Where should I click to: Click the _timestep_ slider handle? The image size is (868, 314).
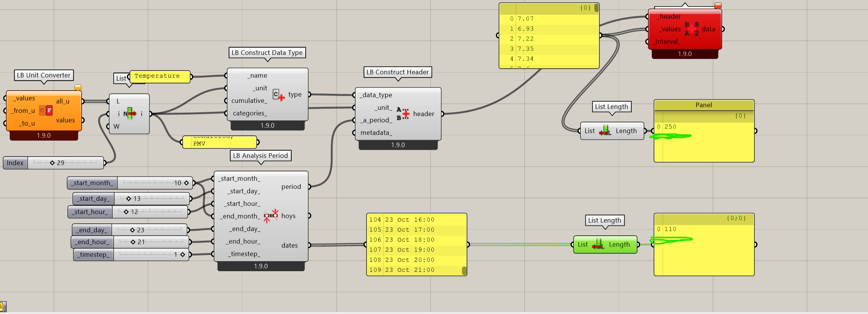[183, 255]
